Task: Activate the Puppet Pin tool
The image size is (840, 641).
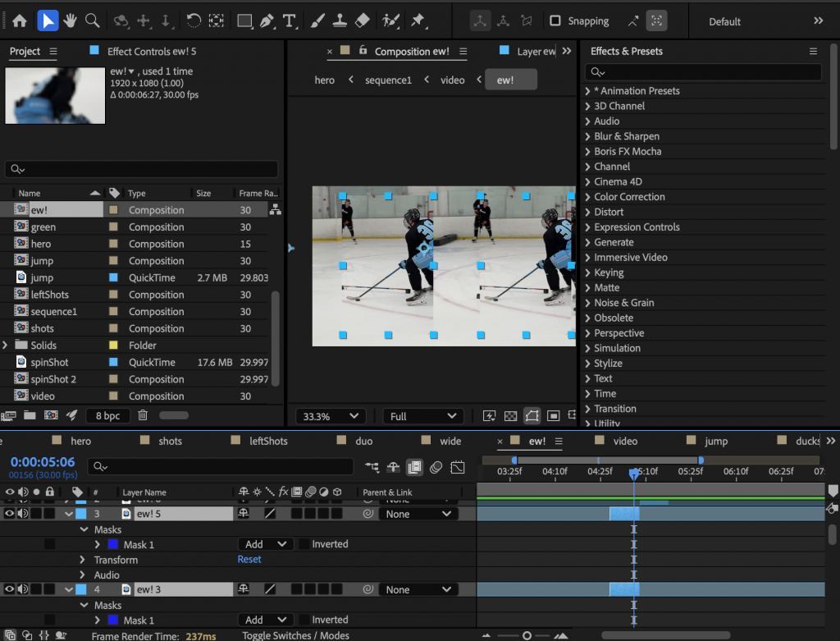Action: pyautogui.click(x=418, y=21)
